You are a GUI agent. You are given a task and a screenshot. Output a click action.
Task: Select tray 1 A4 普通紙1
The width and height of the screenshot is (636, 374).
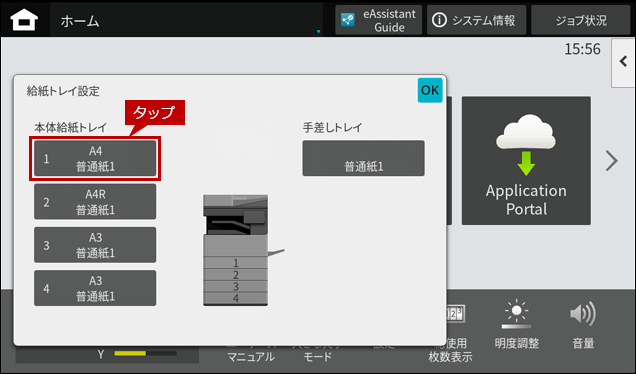pyautogui.click(x=95, y=159)
